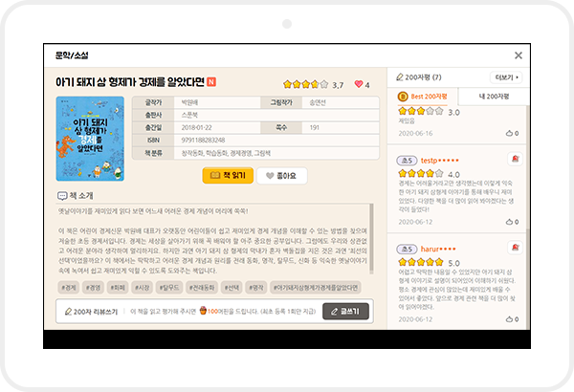Open the book cover thumbnail

(90, 139)
